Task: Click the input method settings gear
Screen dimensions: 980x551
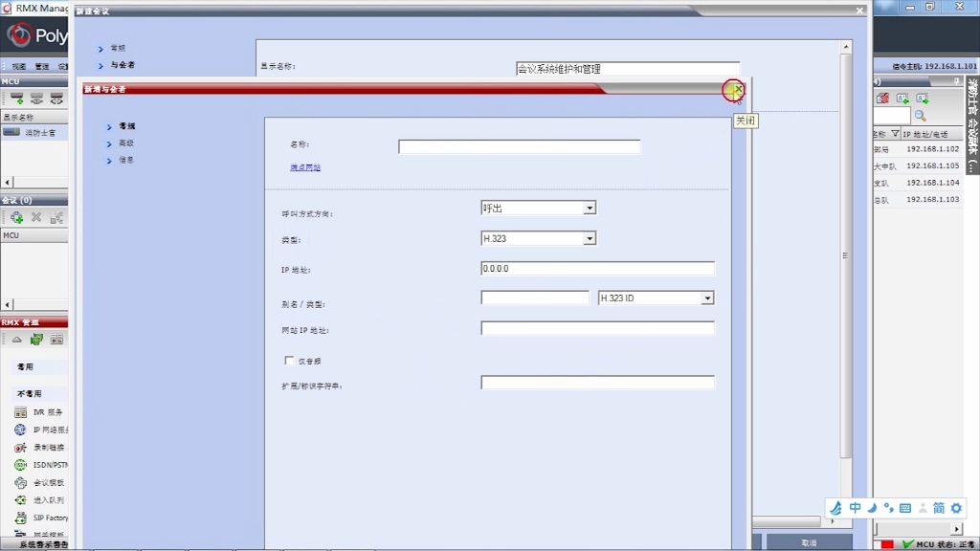Action: point(956,508)
